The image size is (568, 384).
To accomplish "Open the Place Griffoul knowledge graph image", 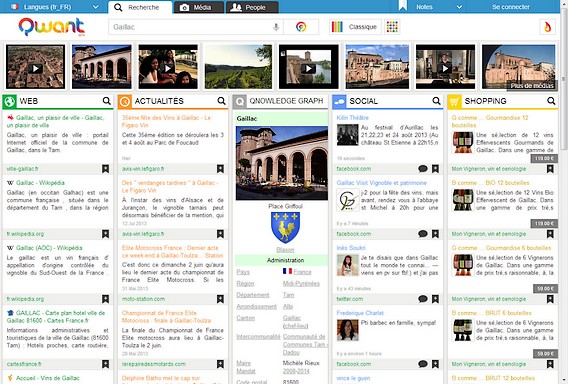I will (x=282, y=163).
